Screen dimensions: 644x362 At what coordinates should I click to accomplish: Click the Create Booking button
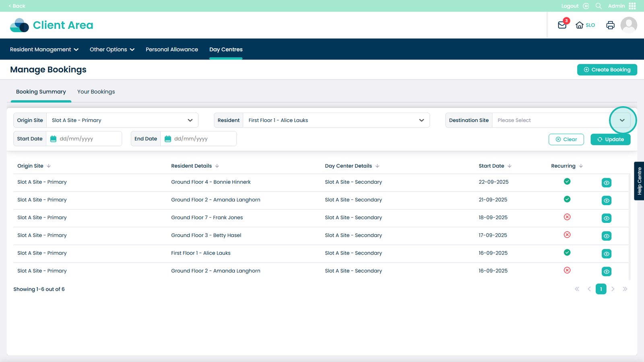click(x=607, y=70)
